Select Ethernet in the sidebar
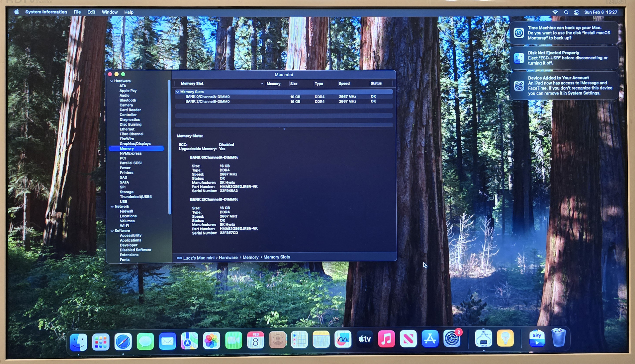Viewport: 635px width, 364px height. 127,129
